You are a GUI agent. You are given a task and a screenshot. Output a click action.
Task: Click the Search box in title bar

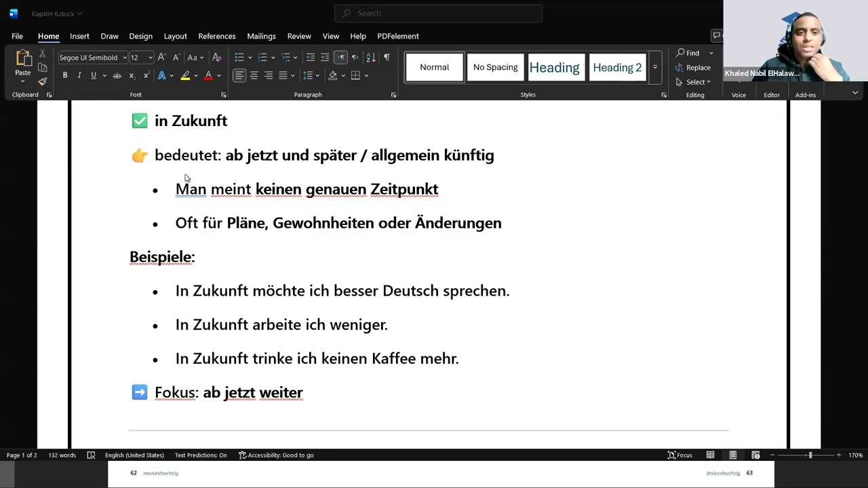(438, 13)
